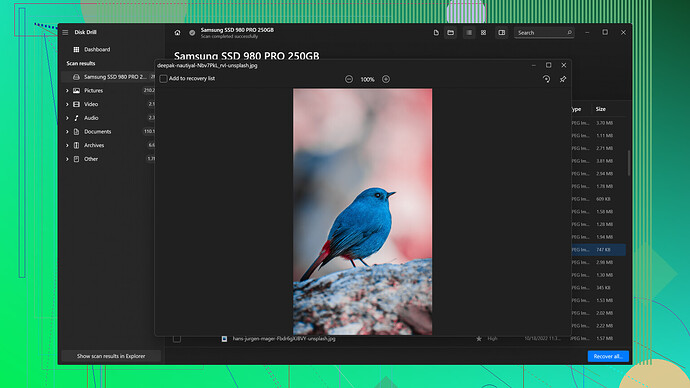Viewport: 690px width, 388px height.
Task: Click the scan completed checkmark icon
Action: click(x=192, y=33)
